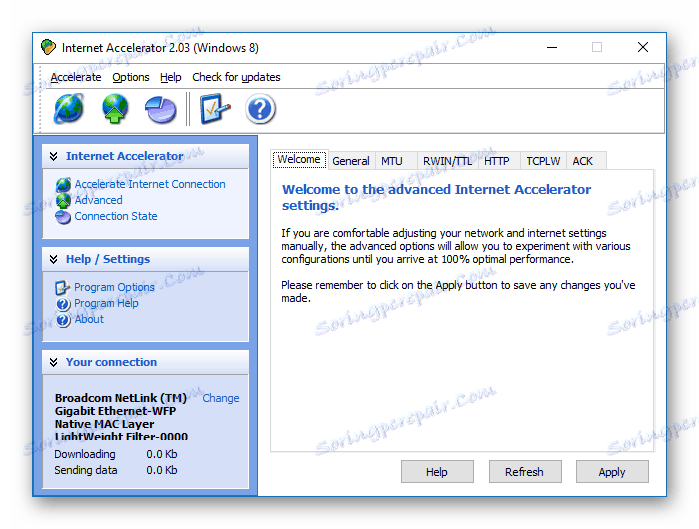Click the question icon beside About
Screen dimensions: 699x529
[63, 320]
